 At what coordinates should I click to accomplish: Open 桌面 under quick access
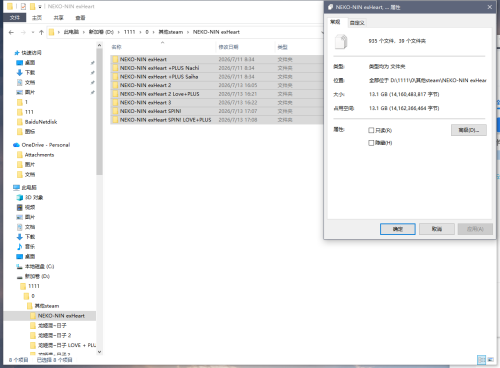[30, 63]
